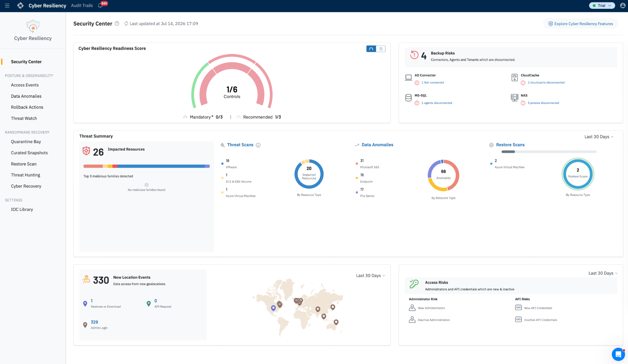Open Curated Snapshots sidebar item

(29, 153)
